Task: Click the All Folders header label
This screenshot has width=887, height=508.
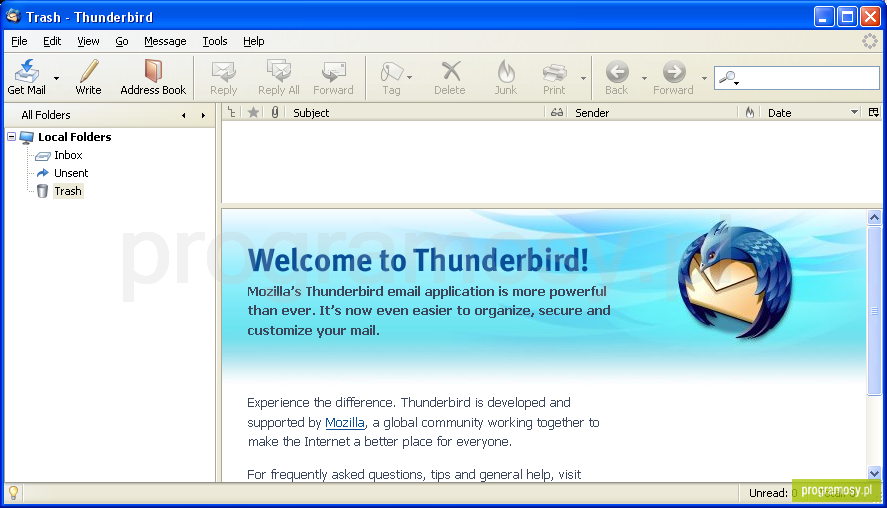Action: click(x=46, y=115)
